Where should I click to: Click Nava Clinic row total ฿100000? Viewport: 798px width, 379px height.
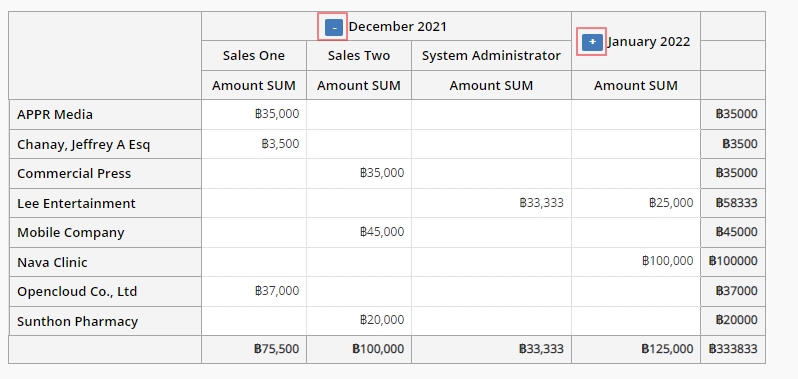pos(733,263)
